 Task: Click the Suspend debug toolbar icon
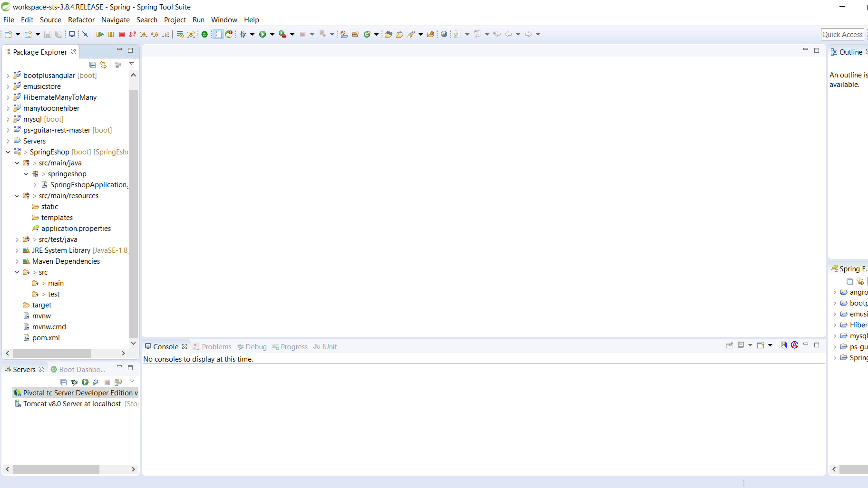[x=111, y=34]
